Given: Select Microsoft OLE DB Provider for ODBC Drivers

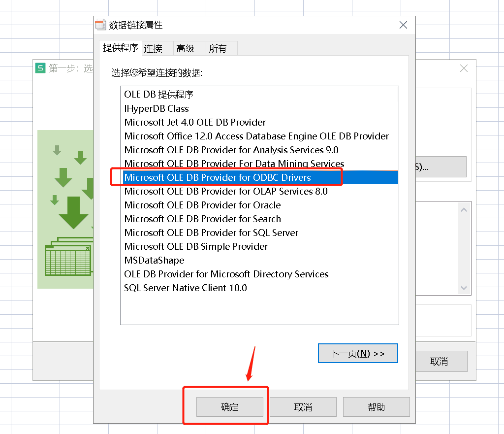Looking at the screenshot, I should (260, 177).
